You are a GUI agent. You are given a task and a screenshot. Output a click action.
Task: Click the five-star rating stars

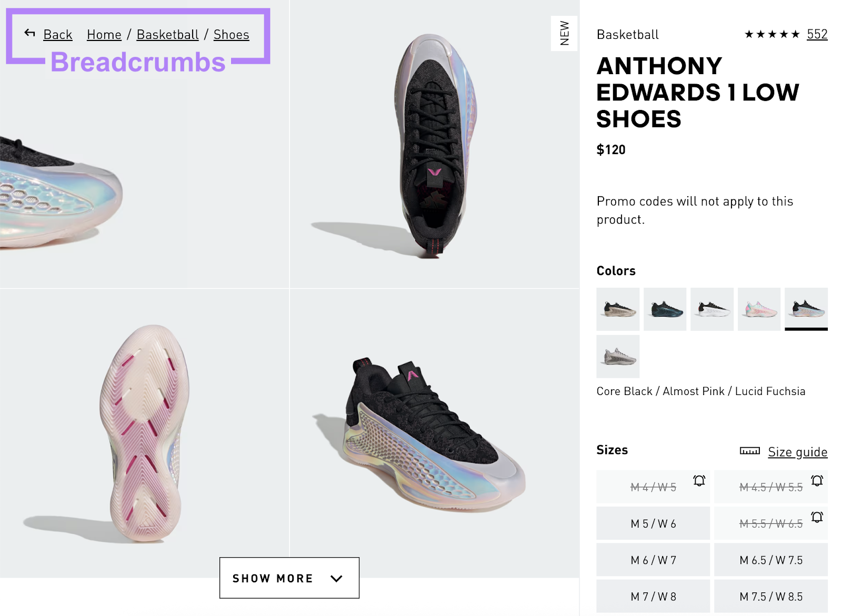[771, 35]
